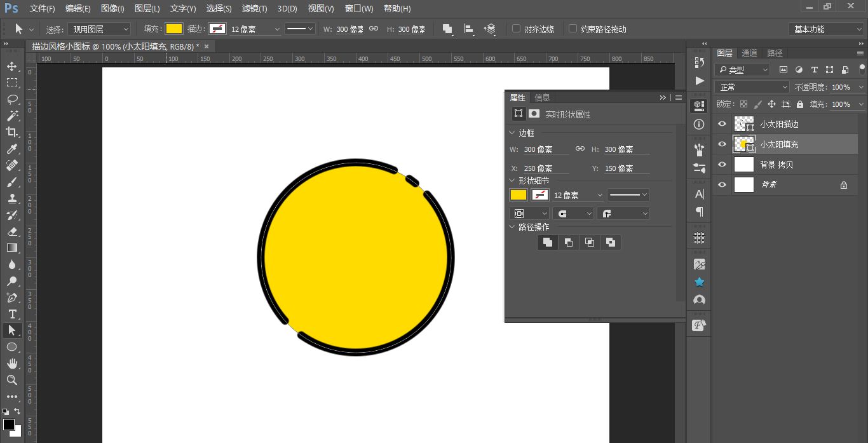This screenshot has height=443, width=868.
Task: Open the stroke line style dropdown in options bar
Action: [x=301, y=29]
